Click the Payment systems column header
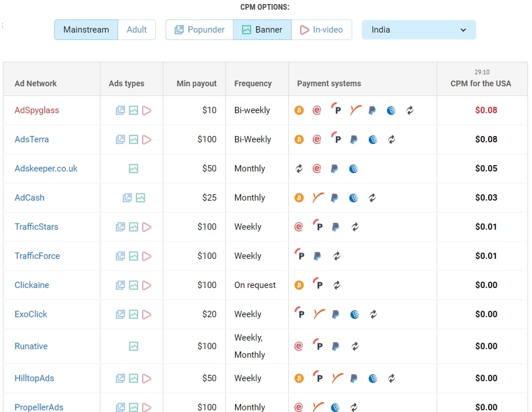This screenshot has width=532, height=412. click(x=329, y=83)
